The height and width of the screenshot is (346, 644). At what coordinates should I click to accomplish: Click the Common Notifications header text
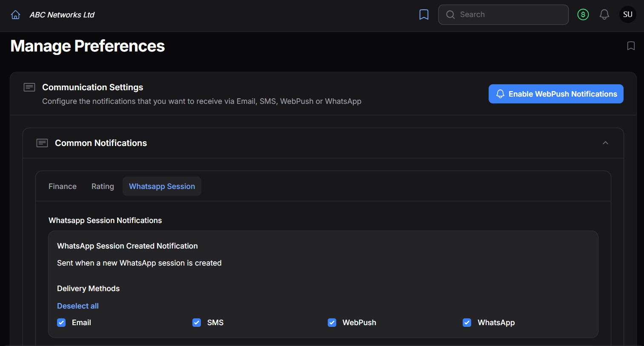click(x=101, y=143)
